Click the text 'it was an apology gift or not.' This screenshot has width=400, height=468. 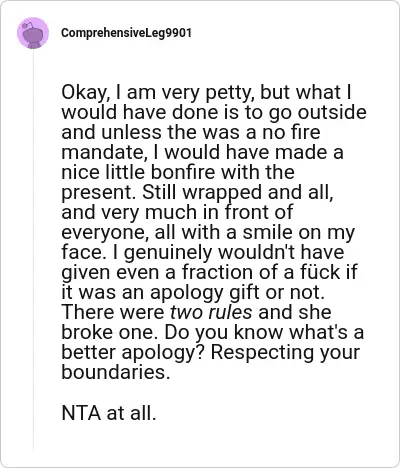(193, 293)
